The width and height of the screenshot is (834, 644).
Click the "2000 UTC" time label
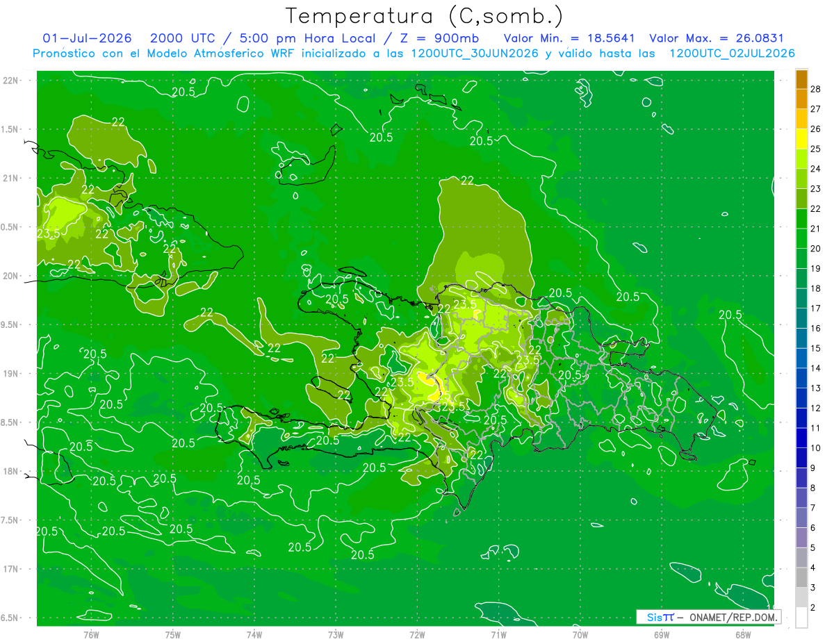[x=182, y=38]
